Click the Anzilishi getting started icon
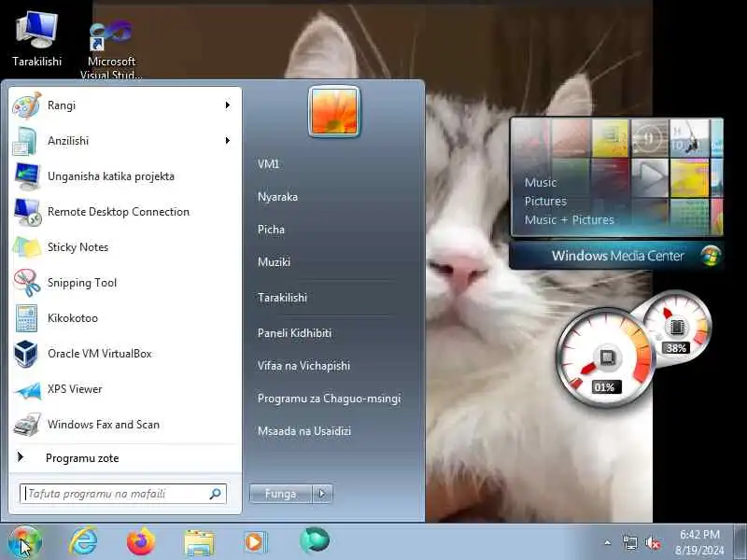 26,141
